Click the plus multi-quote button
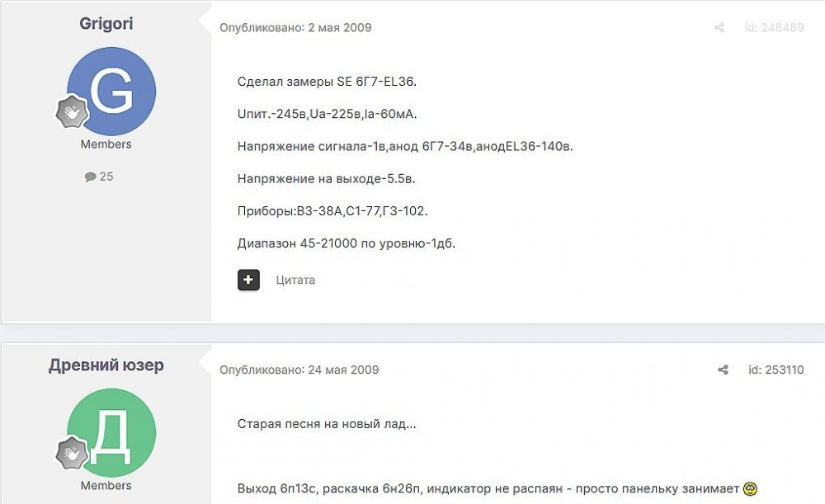 click(248, 280)
